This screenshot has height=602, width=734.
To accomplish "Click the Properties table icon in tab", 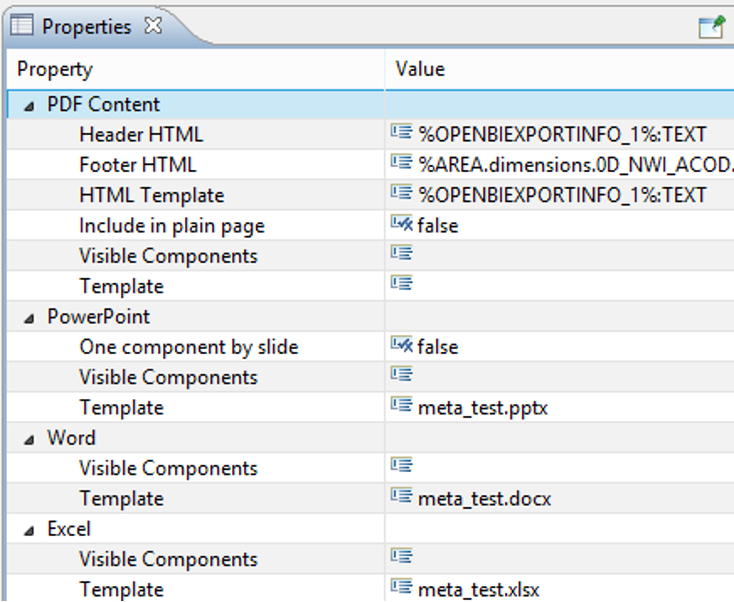I will click(x=22, y=25).
